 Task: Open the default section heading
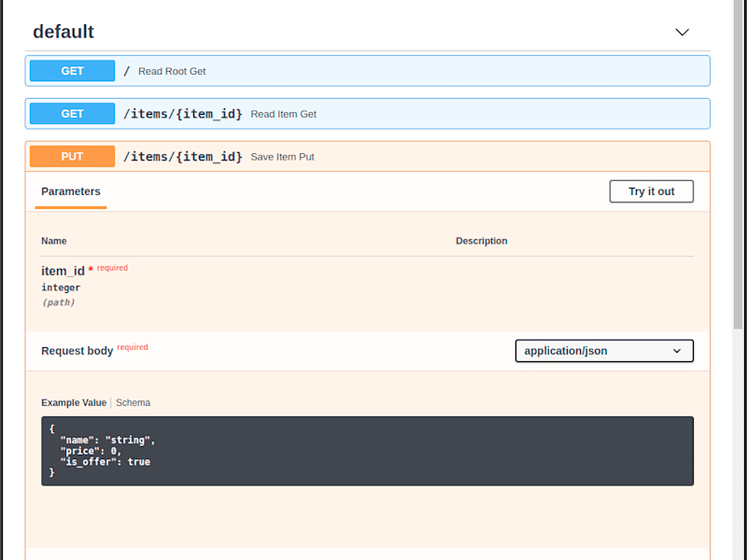63,32
